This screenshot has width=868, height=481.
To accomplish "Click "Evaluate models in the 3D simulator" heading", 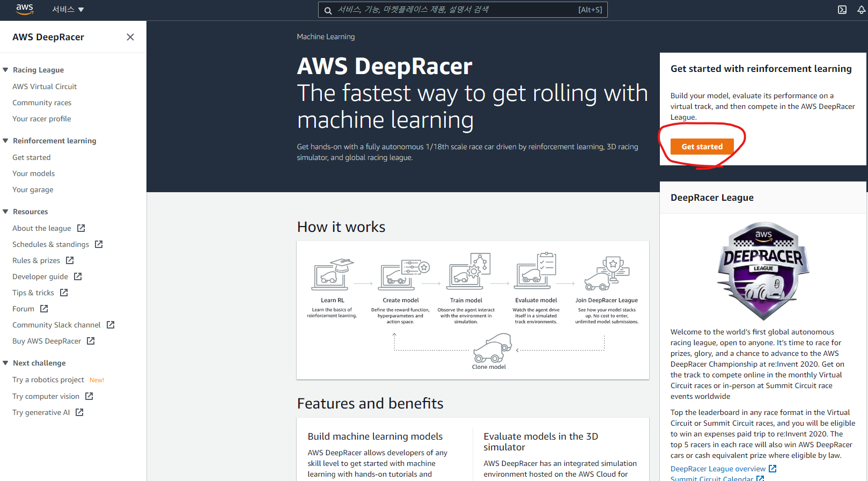I will coord(541,442).
